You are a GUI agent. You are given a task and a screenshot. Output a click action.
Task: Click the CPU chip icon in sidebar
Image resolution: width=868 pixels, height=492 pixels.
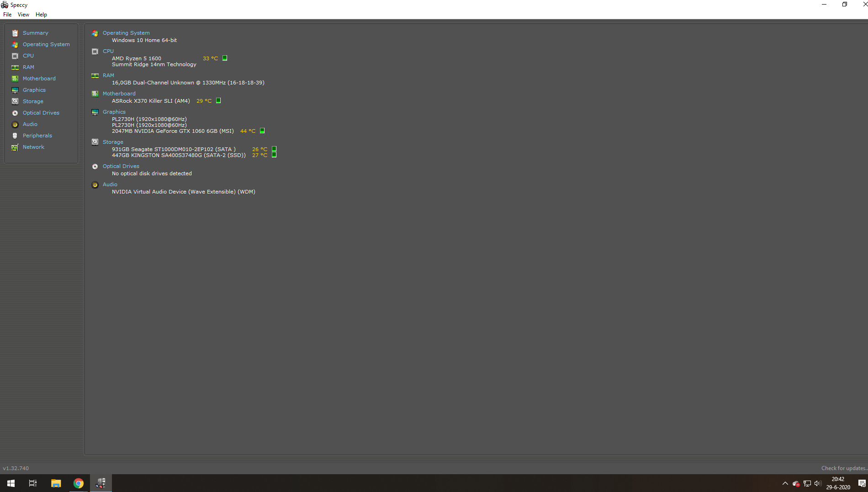(x=15, y=56)
